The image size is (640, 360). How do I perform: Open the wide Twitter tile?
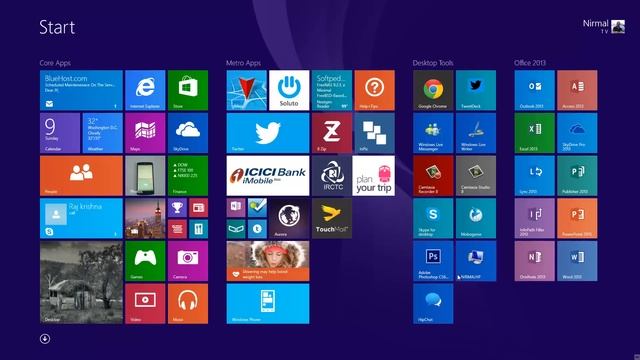click(268, 133)
